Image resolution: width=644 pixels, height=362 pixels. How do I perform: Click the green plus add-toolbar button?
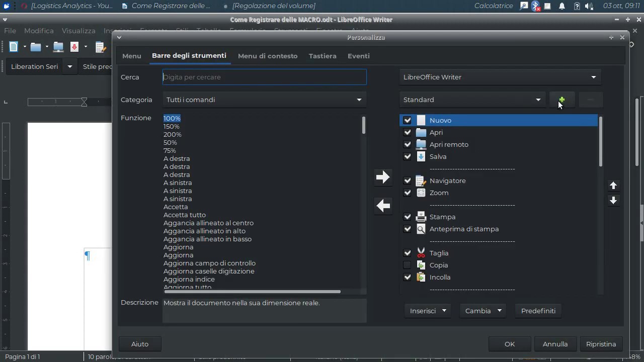[561, 100]
